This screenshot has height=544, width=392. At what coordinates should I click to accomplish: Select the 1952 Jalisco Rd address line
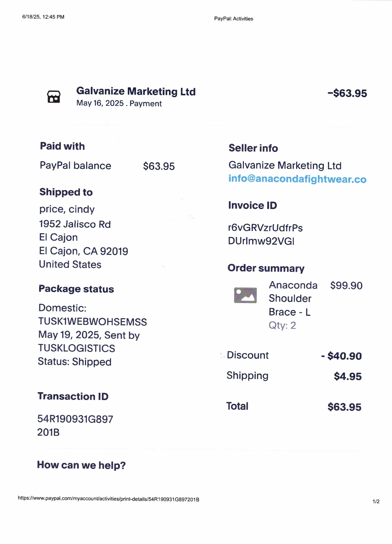(x=75, y=224)
